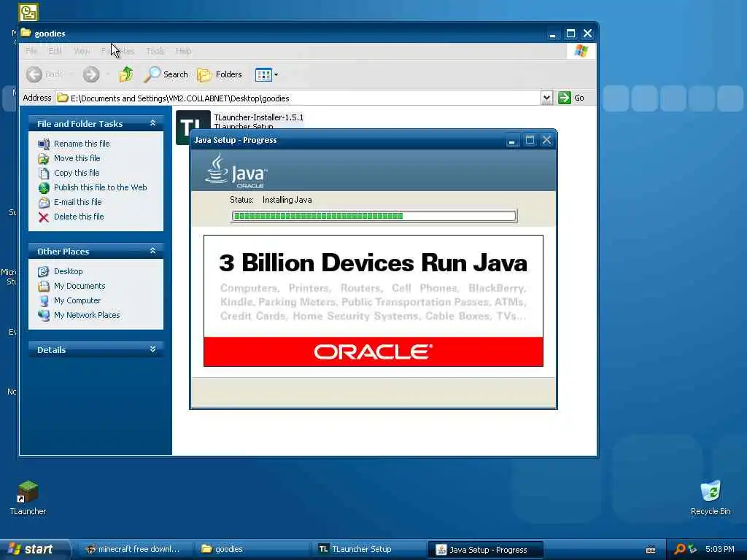The height and width of the screenshot is (560, 747).
Task: Click the 3 Billion Devices Run Java heading
Action: tap(373, 262)
